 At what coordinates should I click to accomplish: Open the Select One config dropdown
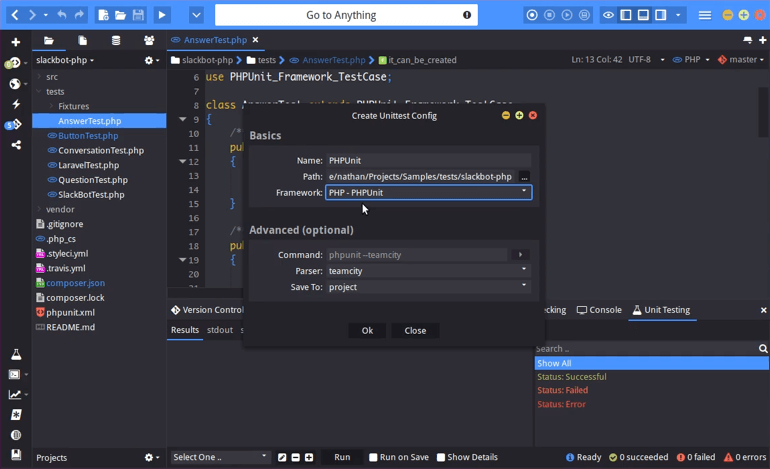[220, 457]
